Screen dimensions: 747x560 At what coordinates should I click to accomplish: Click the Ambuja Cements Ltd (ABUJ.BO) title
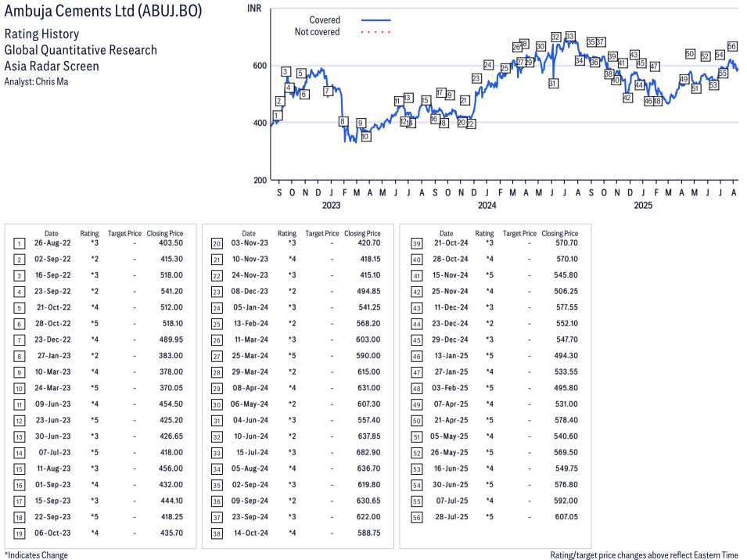coord(103,11)
